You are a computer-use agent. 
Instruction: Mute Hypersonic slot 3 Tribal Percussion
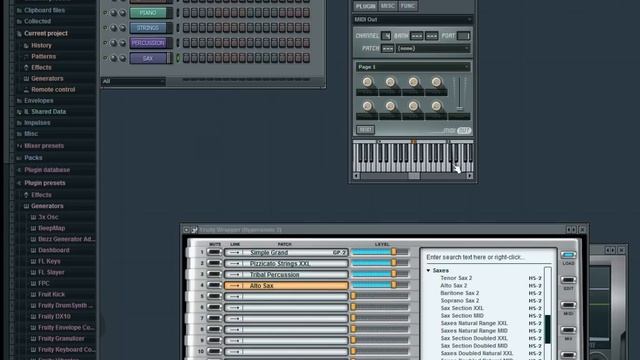click(214, 275)
